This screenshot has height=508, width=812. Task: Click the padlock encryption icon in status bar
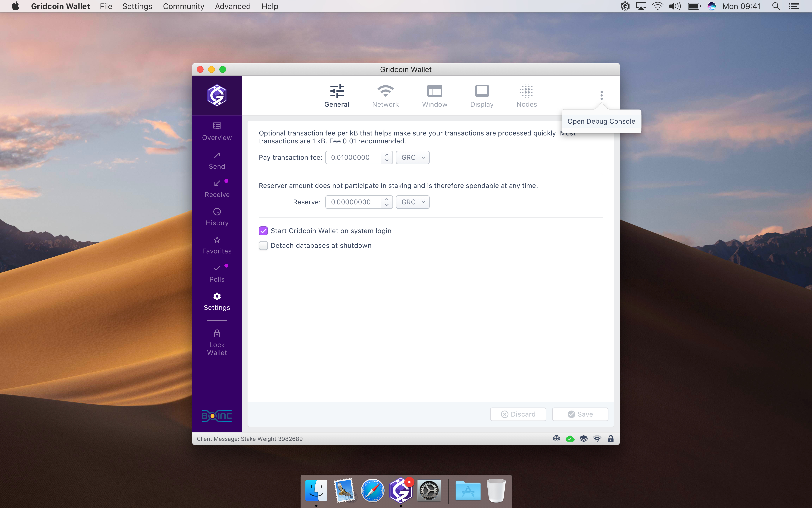pyautogui.click(x=611, y=439)
